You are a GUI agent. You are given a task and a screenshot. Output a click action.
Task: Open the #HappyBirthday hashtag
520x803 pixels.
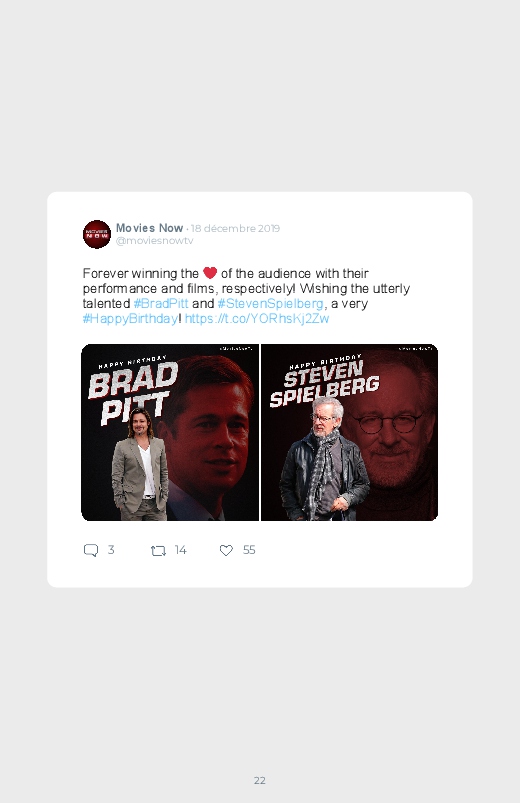click(x=130, y=319)
